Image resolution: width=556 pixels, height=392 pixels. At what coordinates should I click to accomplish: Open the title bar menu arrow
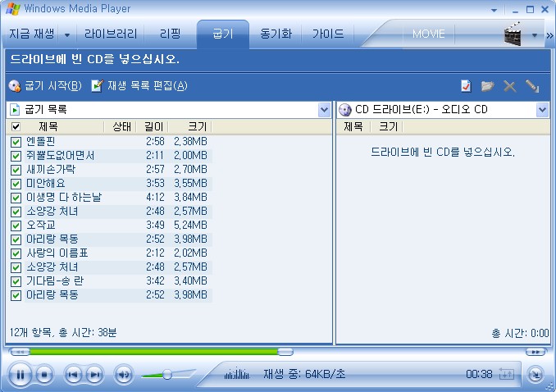[x=494, y=11]
